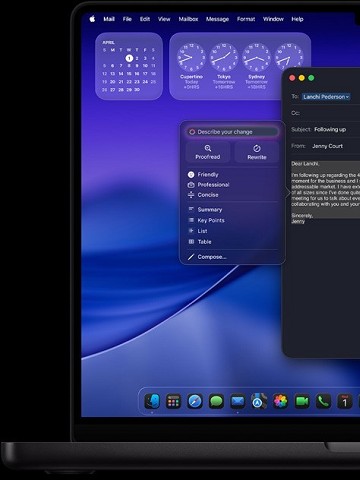
Task: Open the Mailbox menu
Action: pyautogui.click(x=188, y=19)
